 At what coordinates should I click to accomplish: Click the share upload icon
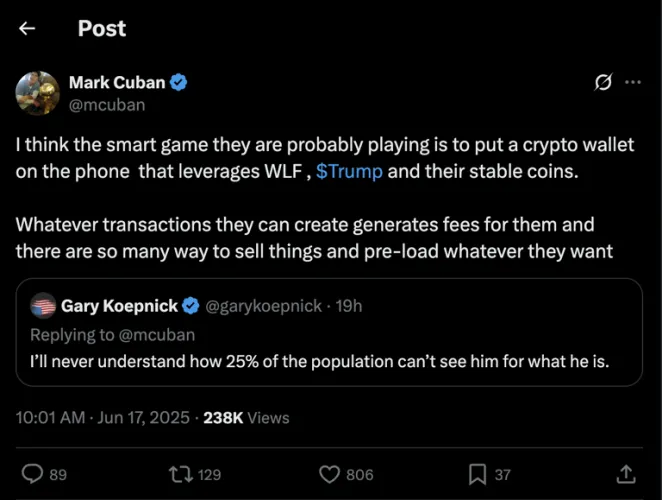point(626,474)
